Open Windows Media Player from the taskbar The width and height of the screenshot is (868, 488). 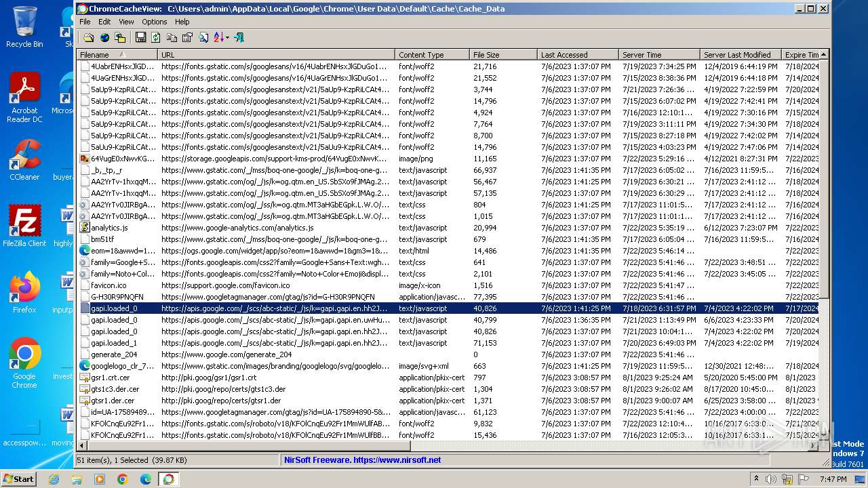100,479
